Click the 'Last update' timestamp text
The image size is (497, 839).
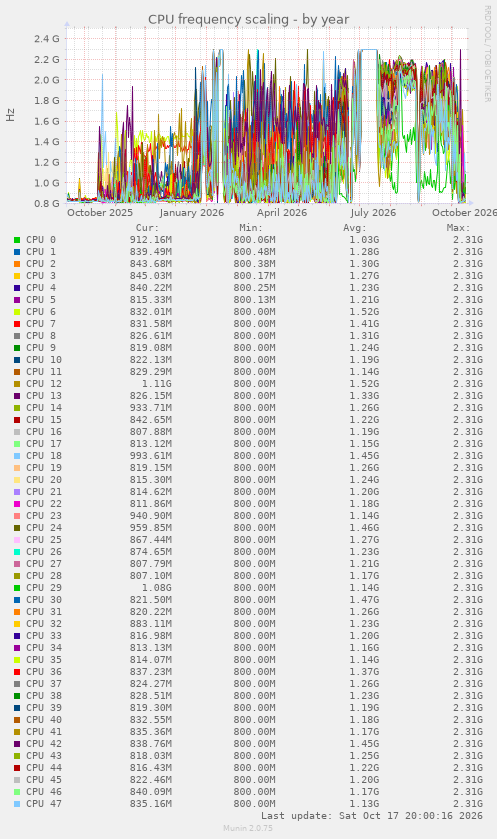[x=372, y=815]
